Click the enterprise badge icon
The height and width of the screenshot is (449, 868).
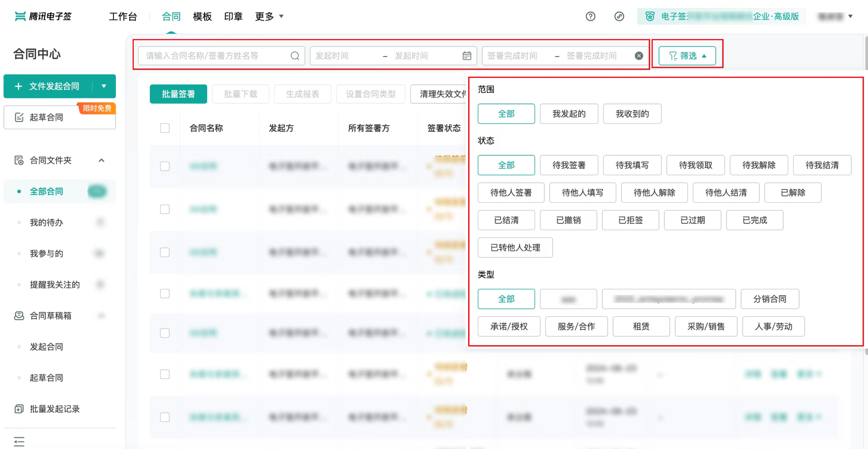tap(650, 17)
